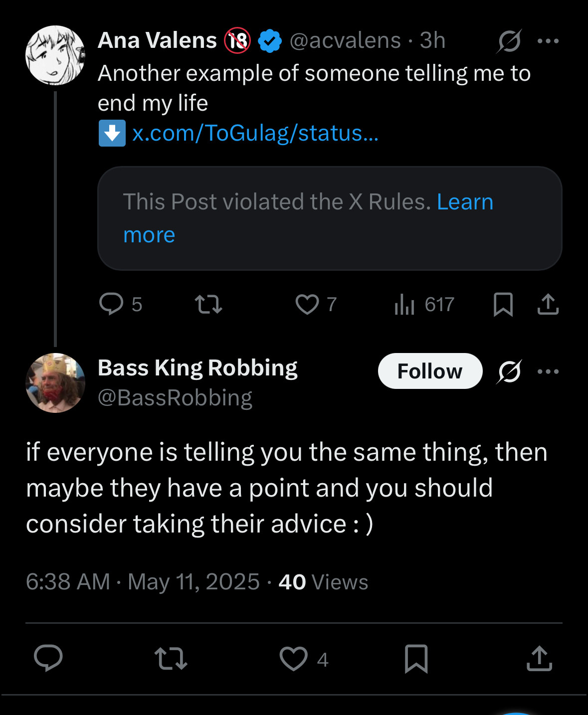Open Grok icon beside Follow button

(x=509, y=371)
